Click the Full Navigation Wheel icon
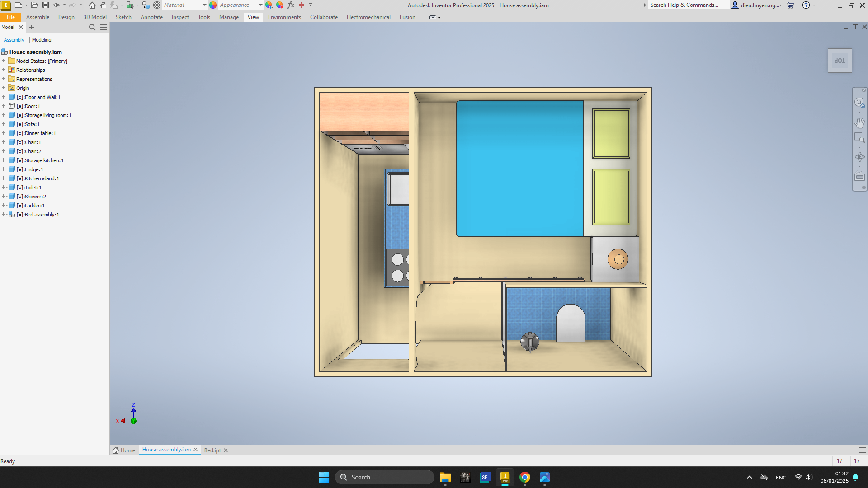The height and width of the screenshot is (488, 868). pos(859,103)
